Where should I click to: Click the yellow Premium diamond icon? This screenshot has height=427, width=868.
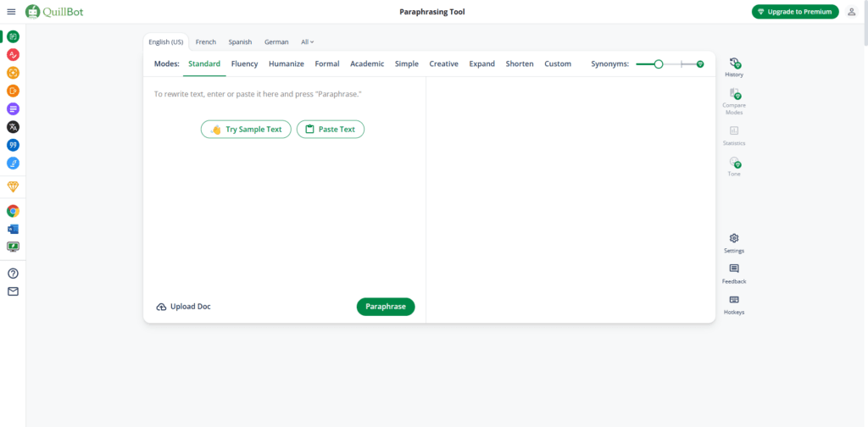point(13,187)
